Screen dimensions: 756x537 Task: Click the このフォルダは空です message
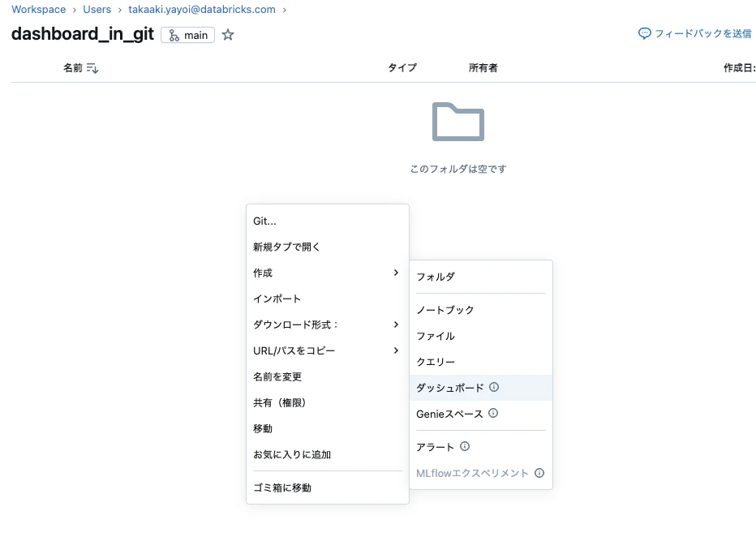pyautogui.click(x=458, y=170)
